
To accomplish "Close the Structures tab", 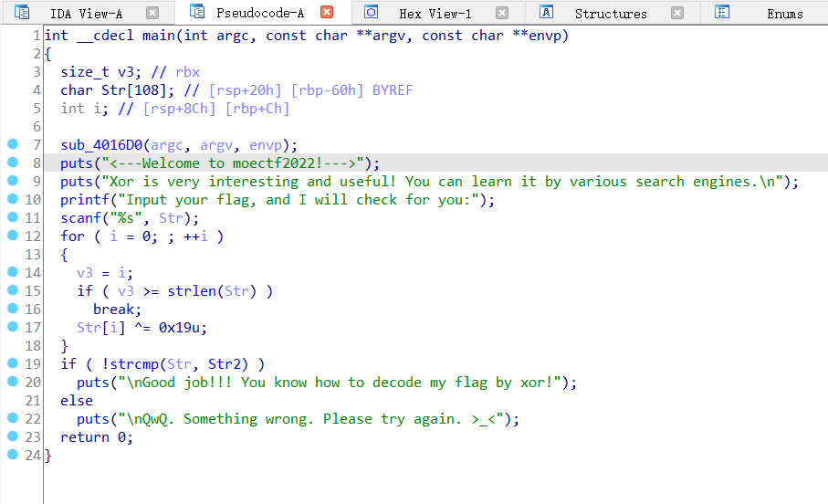I will coord(676,13).
